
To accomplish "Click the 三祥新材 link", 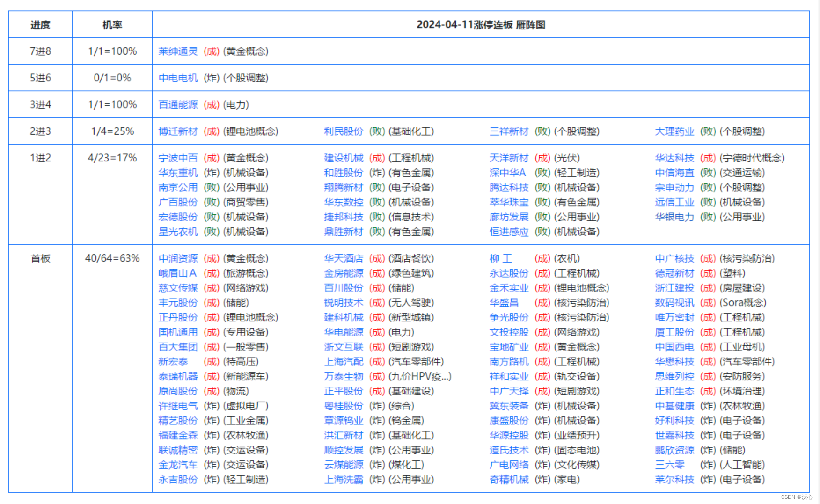I will click(x=509, y=131).
